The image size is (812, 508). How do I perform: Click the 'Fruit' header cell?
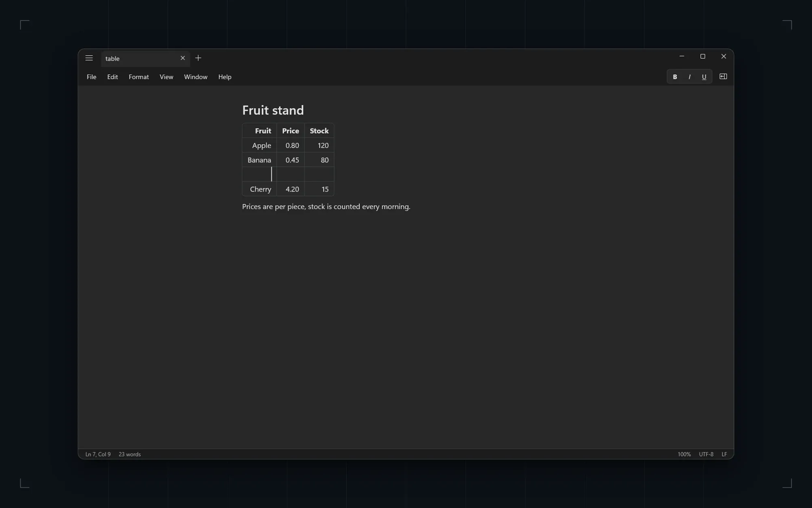click(x=259, y=131)
